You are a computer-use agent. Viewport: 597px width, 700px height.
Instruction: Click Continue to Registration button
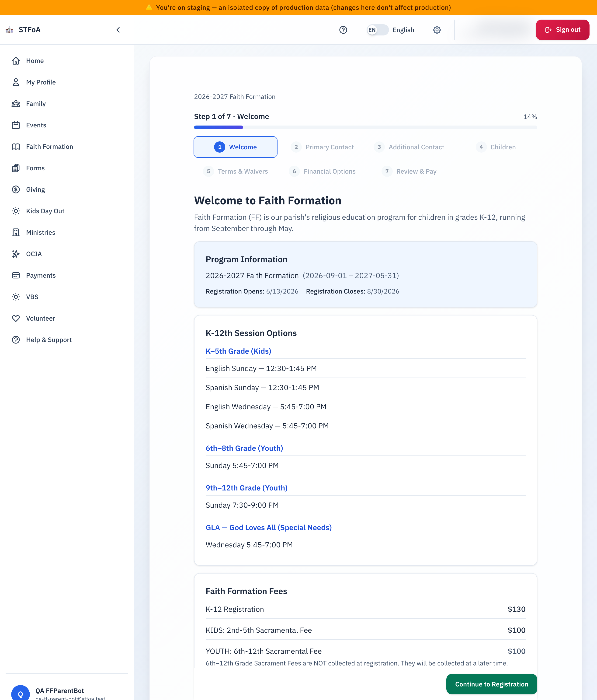(492, 684)
